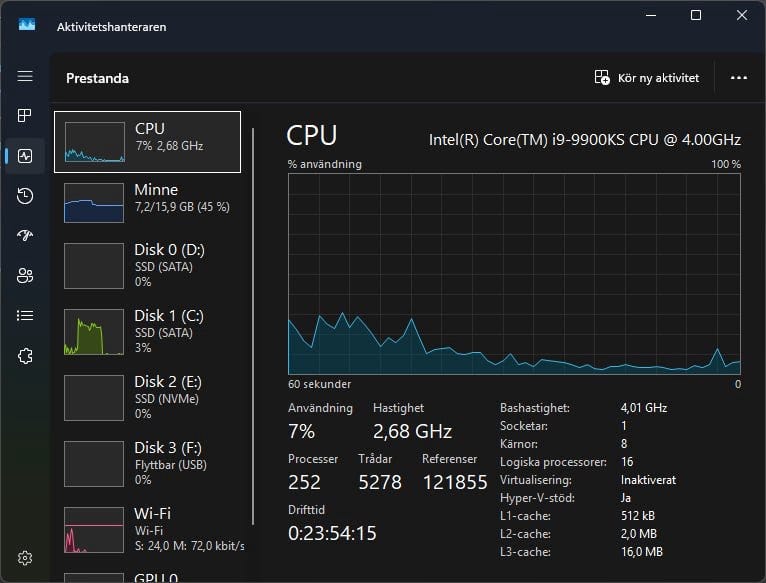The image size is (766, 583).
Task: Click the CPU mini graph thumbnail
Action: (x=94, y=142)
